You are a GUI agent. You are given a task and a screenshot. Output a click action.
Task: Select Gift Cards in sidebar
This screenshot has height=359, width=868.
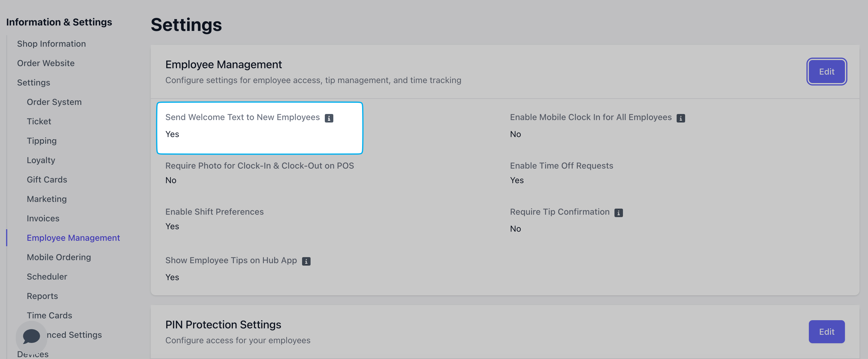(47, 180)
